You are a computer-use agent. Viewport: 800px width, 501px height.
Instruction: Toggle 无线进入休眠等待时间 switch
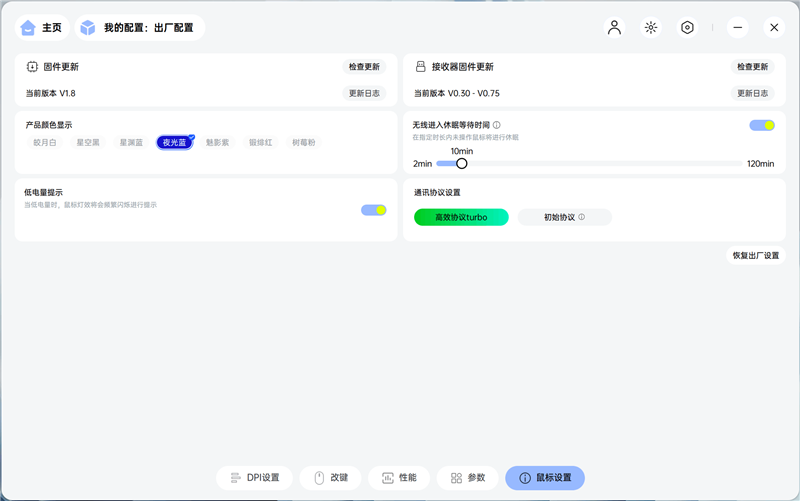pos(762,125)
